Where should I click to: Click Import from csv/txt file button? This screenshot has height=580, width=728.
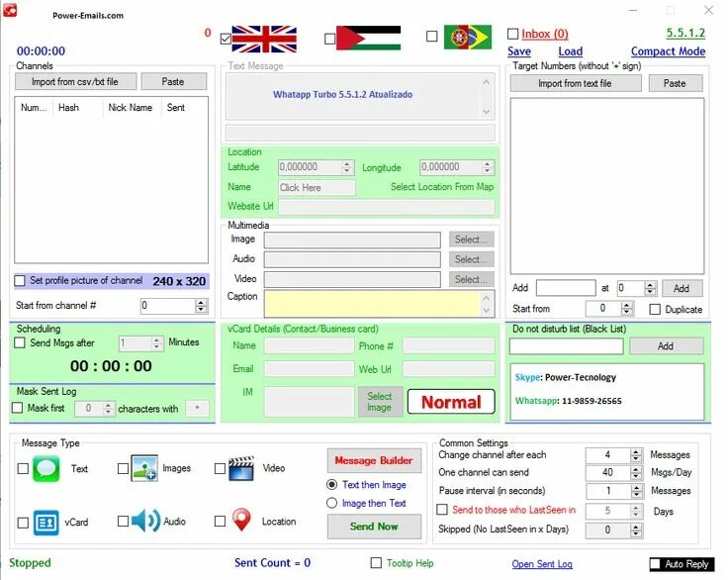pos(76,81)
